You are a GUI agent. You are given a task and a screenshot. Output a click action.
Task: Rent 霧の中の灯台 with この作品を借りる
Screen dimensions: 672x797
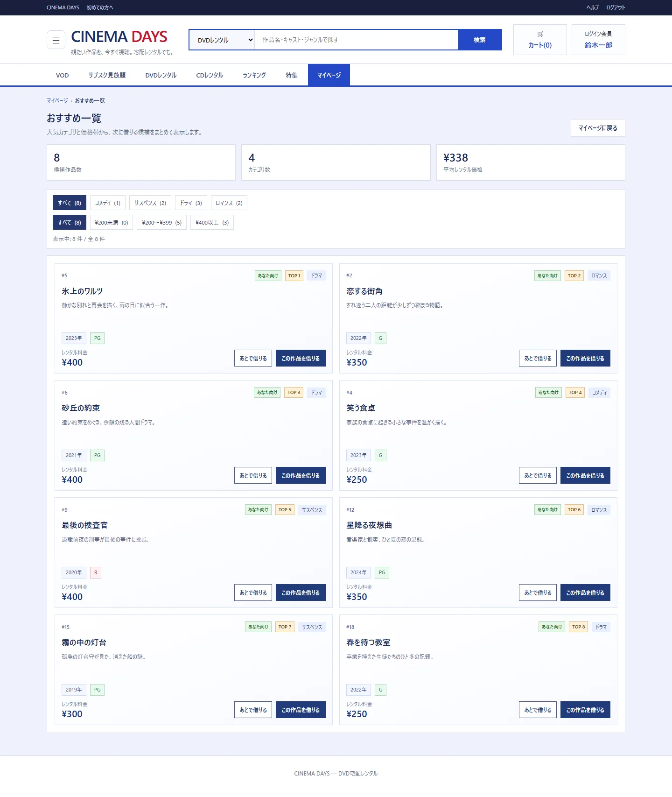point(301,710)
